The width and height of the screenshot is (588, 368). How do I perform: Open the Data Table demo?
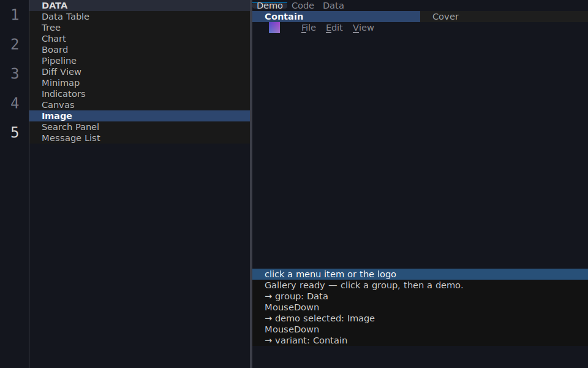(140, 17)
